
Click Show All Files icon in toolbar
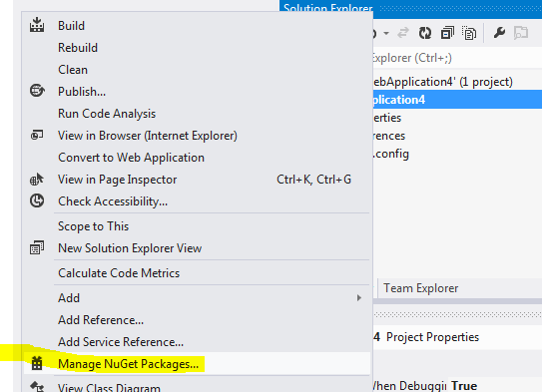(x=469, y=33)
